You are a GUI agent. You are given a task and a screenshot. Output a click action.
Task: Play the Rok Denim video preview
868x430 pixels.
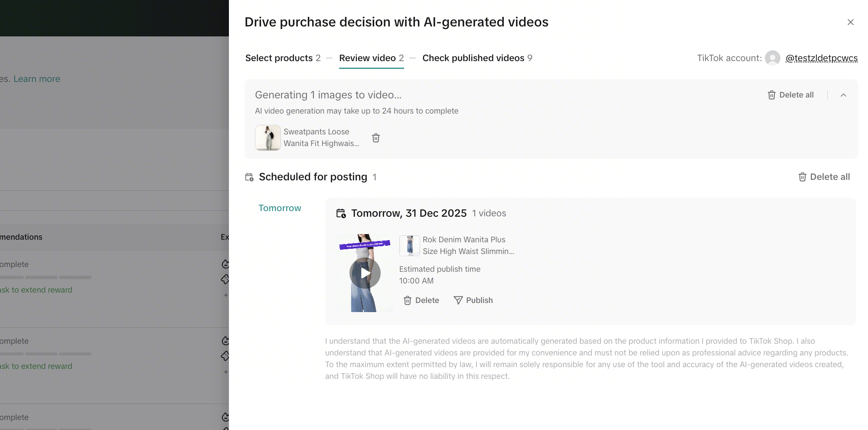365,273
